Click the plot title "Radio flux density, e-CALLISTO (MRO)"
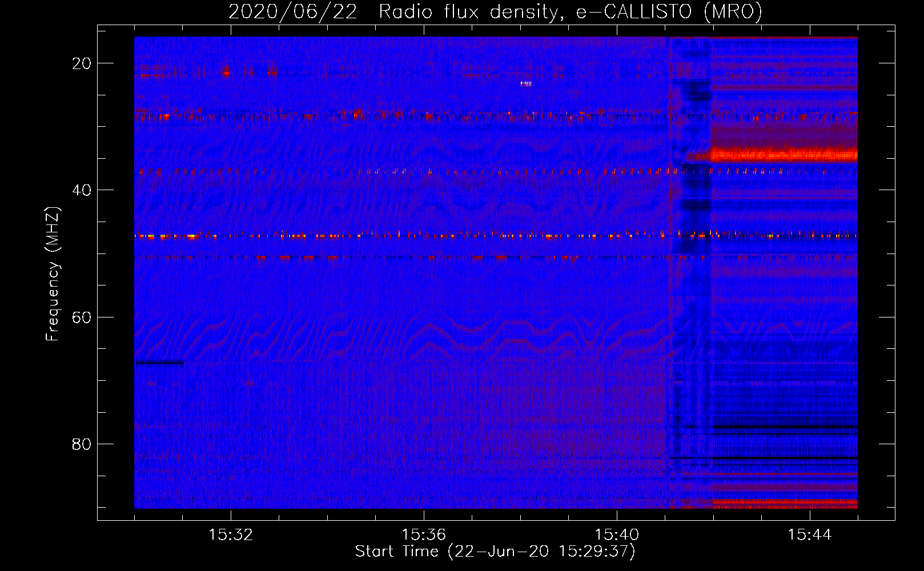This screenshot has height=571, width=924. point(571,11)
